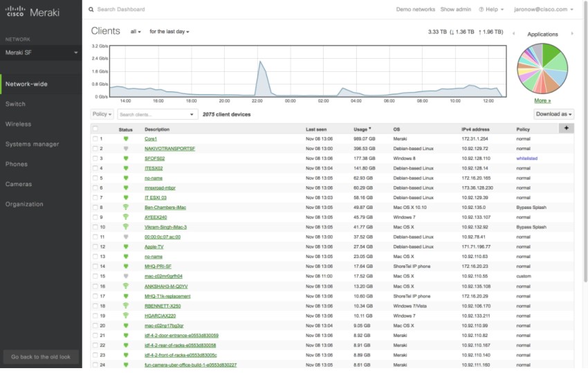Click the light blue slice of the Applications pie
Viewport: 588px width, 373px height.
point(558,78)
